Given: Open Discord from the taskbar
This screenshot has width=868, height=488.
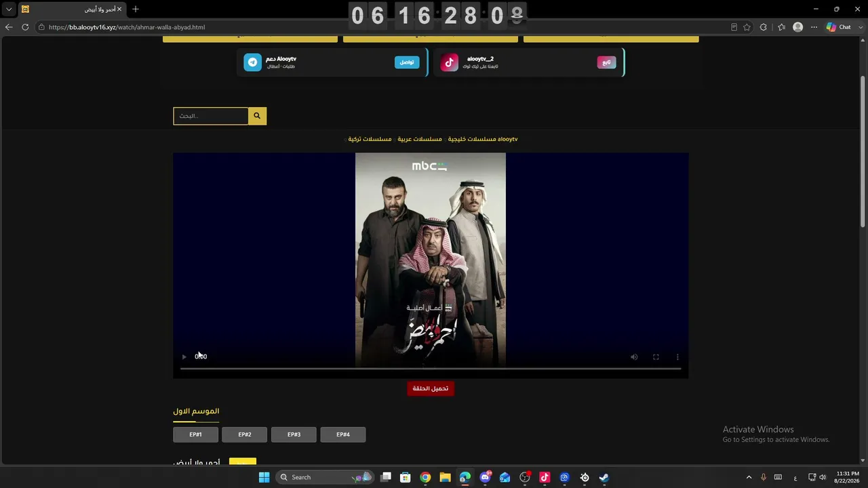Looking at the screenshot, I should (x=485, y=477).
